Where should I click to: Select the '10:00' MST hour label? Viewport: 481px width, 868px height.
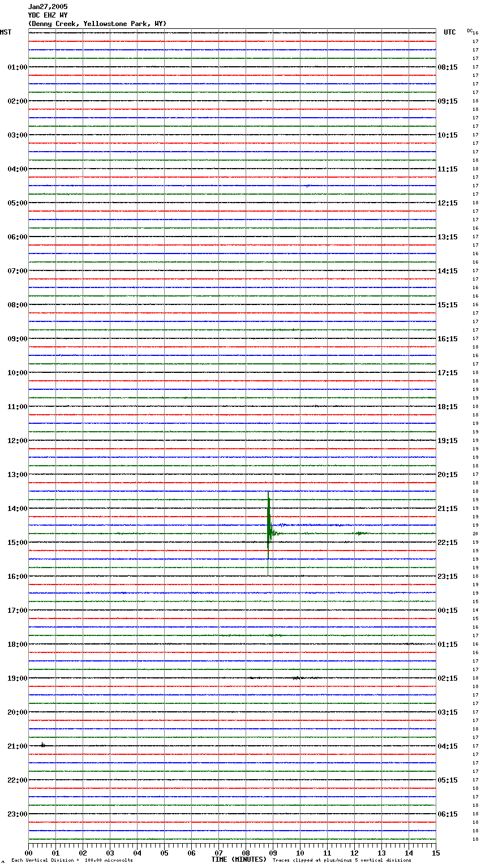[x=18, y=373]
